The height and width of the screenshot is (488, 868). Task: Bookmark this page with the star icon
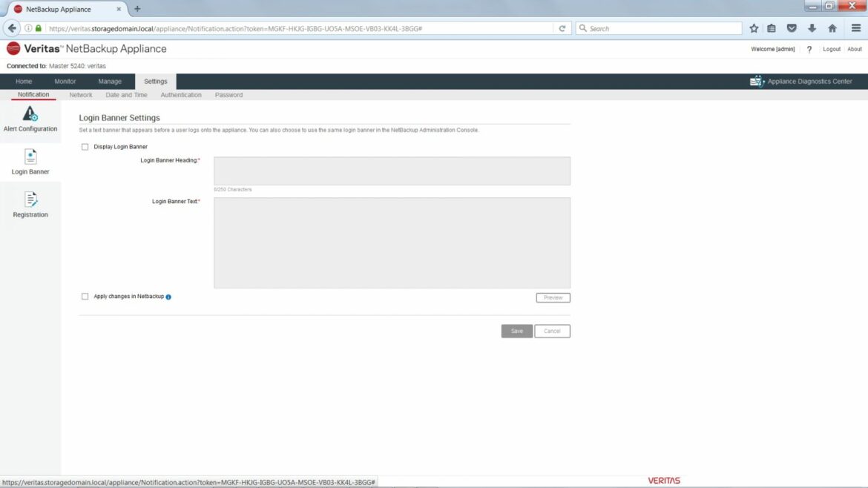(754, 28)
